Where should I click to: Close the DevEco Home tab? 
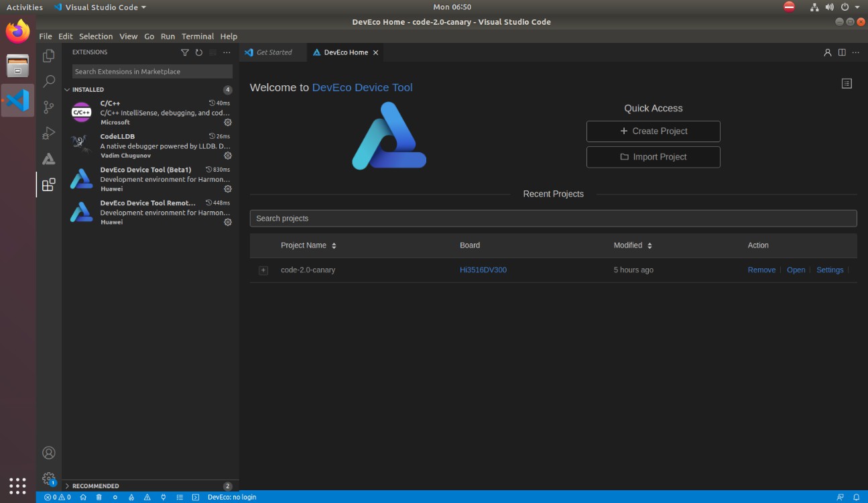pos(375,52)
